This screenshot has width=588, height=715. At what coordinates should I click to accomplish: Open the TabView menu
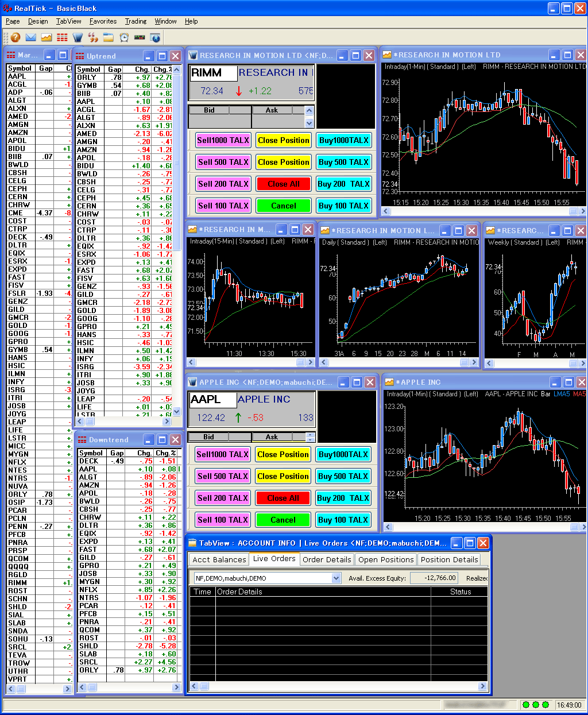[x=69, y=21]
